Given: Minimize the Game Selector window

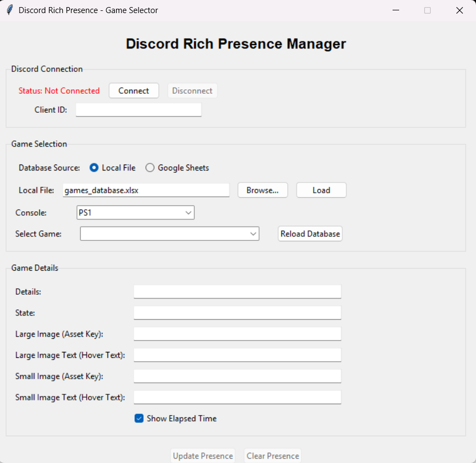Looking at the screenshot, I should tap(395, 10).
